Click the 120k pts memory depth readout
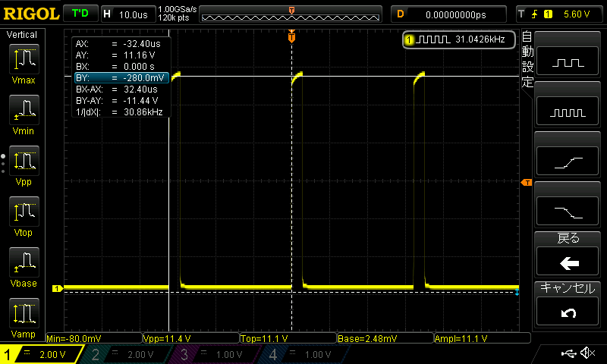Viewport: 607px width, 364px height. pyautogui.click(x=174, y=17)
